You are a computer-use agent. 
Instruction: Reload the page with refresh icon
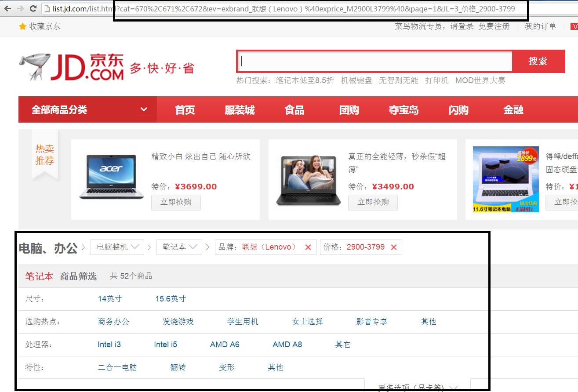(33, 9)
